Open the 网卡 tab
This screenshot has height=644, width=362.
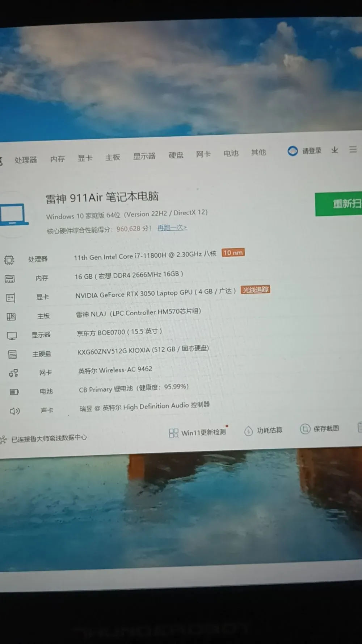[x=203, y=154]
